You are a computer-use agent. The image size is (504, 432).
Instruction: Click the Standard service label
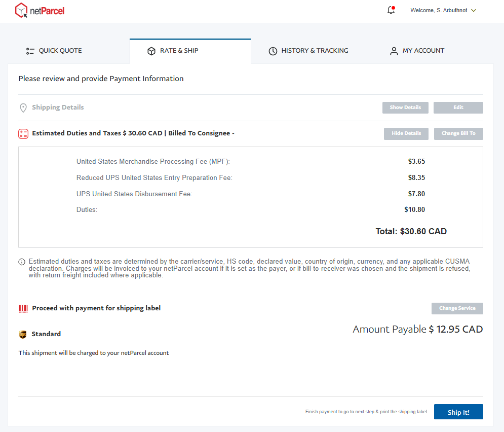coord(46,334)
